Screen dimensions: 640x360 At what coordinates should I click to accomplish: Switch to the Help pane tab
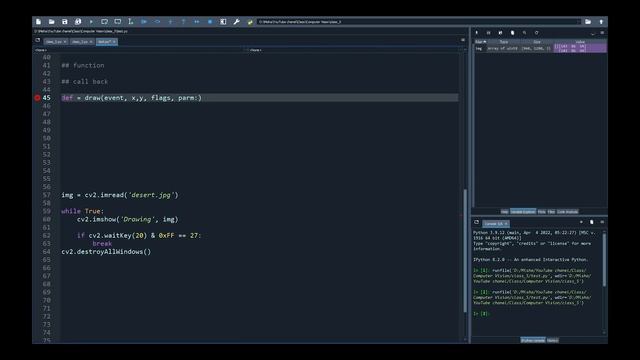pos(504,212)
